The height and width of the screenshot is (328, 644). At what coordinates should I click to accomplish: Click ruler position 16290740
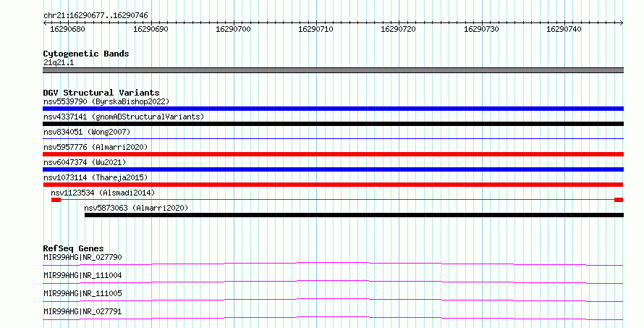[564, 29]
